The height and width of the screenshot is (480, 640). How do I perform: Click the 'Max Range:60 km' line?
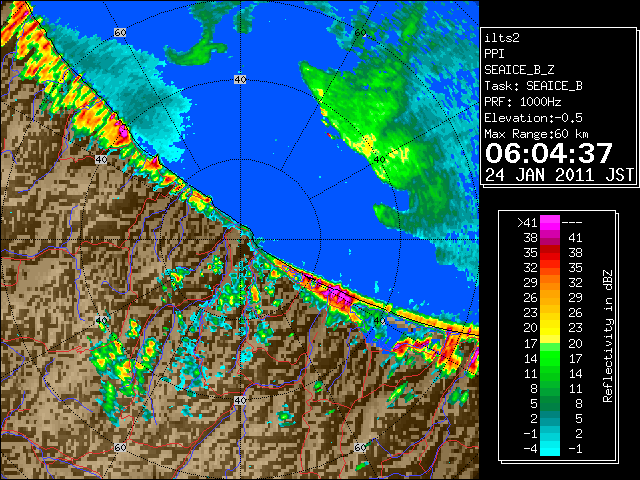click(x=536, y=134)
